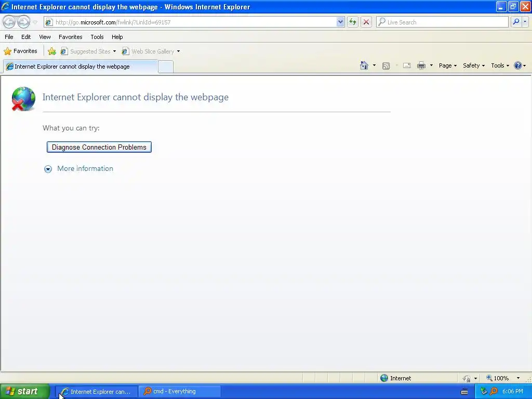Open the recent pages dropdown beside Forward
The height and width of the screenshot is (399, 532).
coord(35,22)
